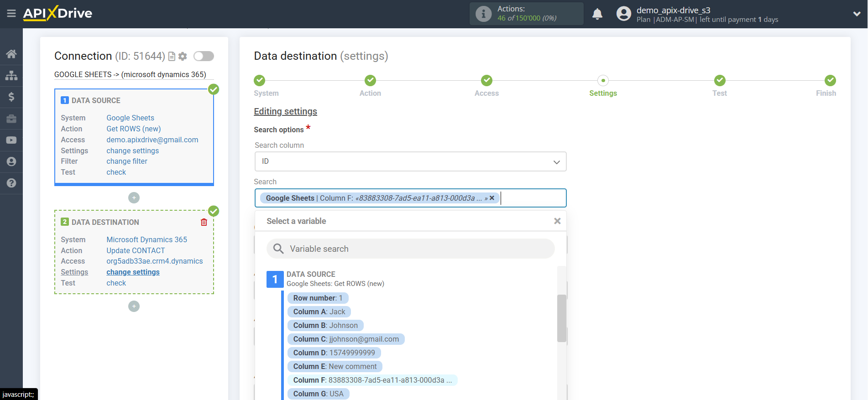Click the Actions counter panel
The height and width of the screenshot is (400, 868).
pos(526,14)
